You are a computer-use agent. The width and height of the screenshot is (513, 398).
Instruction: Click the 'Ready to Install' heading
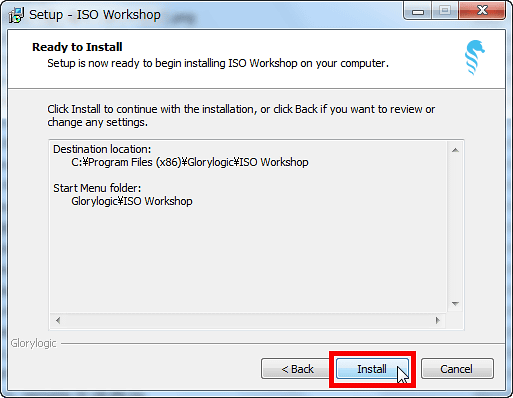(77, 47)
